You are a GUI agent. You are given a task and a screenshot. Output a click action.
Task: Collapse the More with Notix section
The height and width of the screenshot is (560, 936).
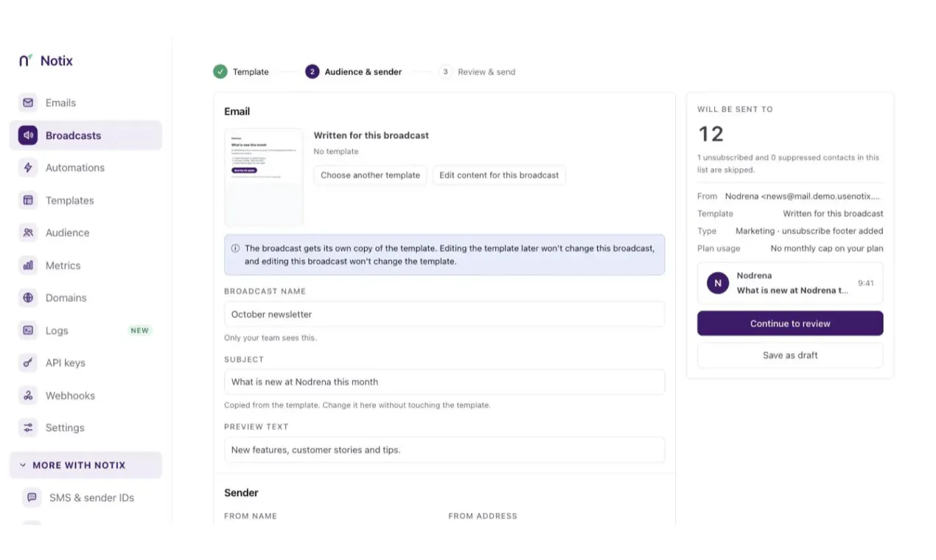point(85,465)
